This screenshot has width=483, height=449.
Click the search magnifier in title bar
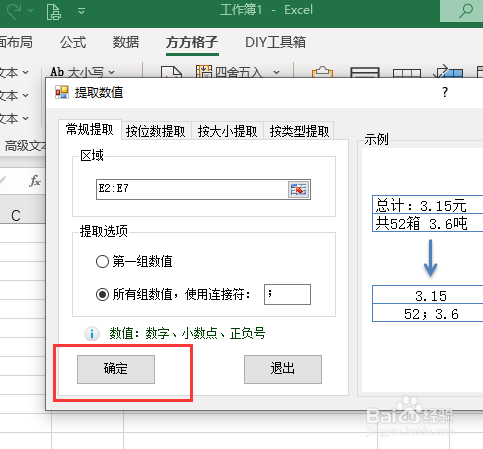click(465, 10)
